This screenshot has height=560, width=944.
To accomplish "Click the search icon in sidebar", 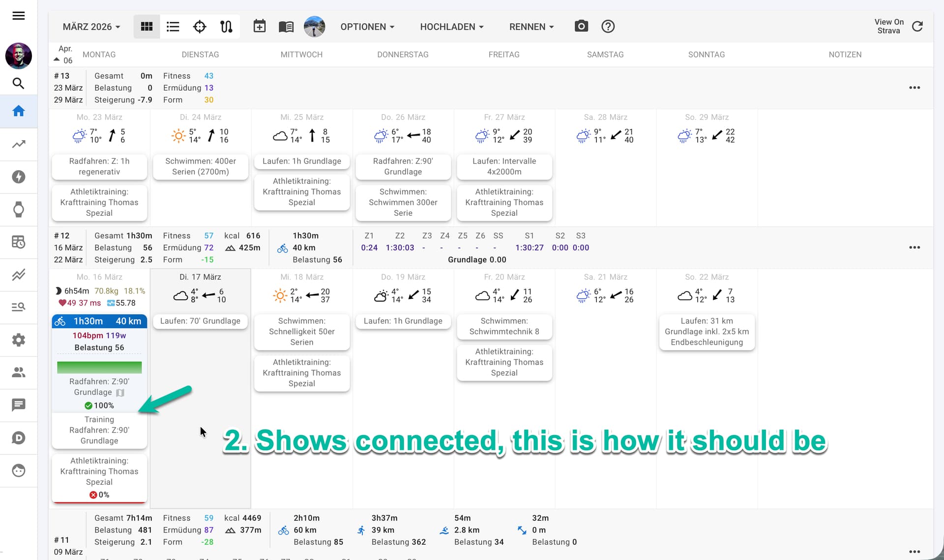I will 18,84.
